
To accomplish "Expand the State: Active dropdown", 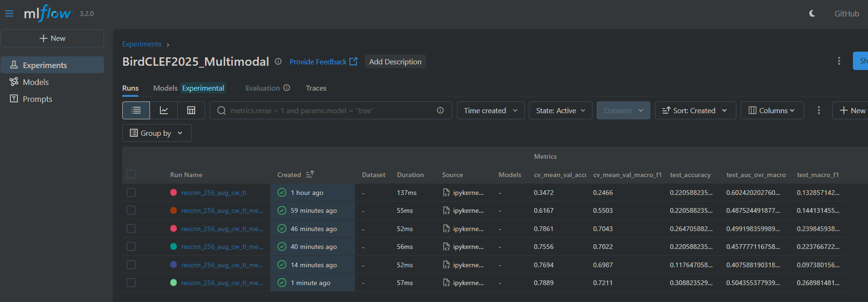I will coord(560,110).
